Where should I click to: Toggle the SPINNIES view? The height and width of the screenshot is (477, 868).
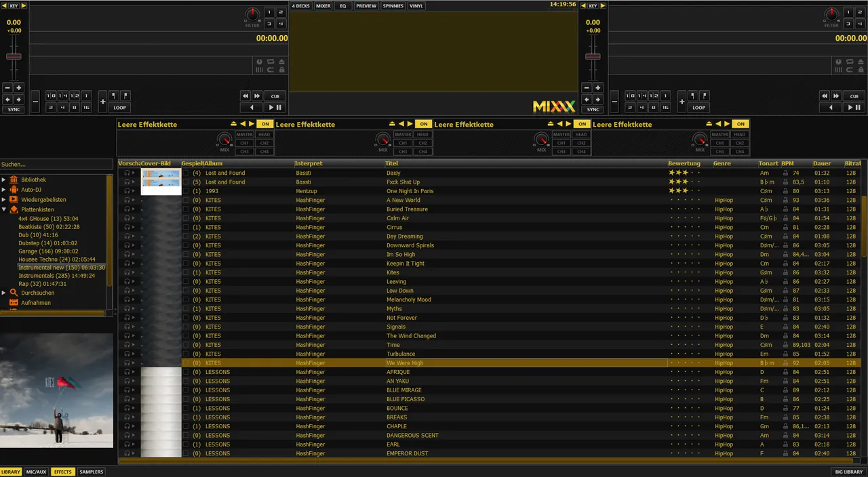click(x=393, y=5)
